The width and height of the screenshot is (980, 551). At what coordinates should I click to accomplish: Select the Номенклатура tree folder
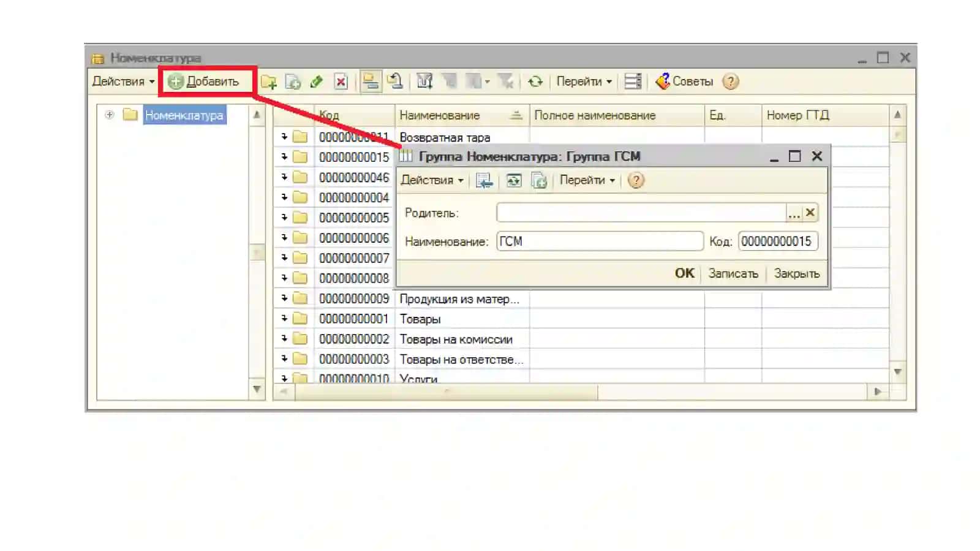pos(184,115)
